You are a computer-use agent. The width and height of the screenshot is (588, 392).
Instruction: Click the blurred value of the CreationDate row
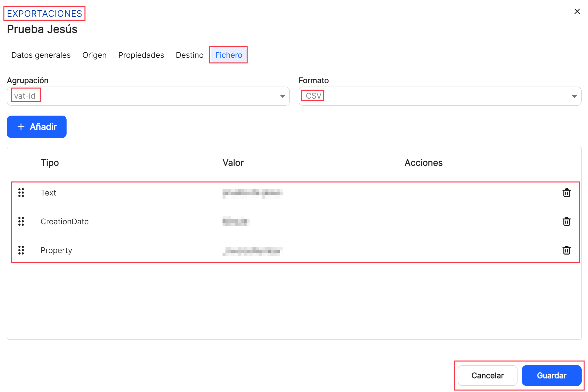point(236,222)
